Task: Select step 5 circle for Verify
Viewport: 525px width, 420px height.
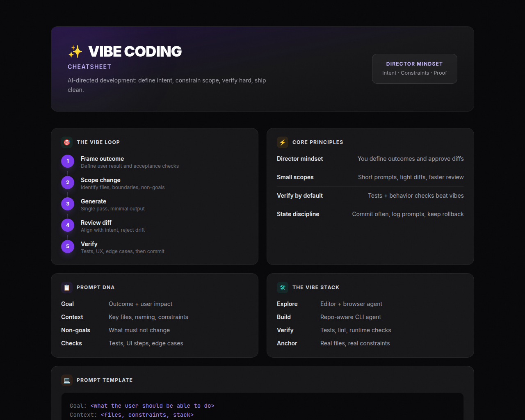Action: pyautogui.click(x=68, y=247)
